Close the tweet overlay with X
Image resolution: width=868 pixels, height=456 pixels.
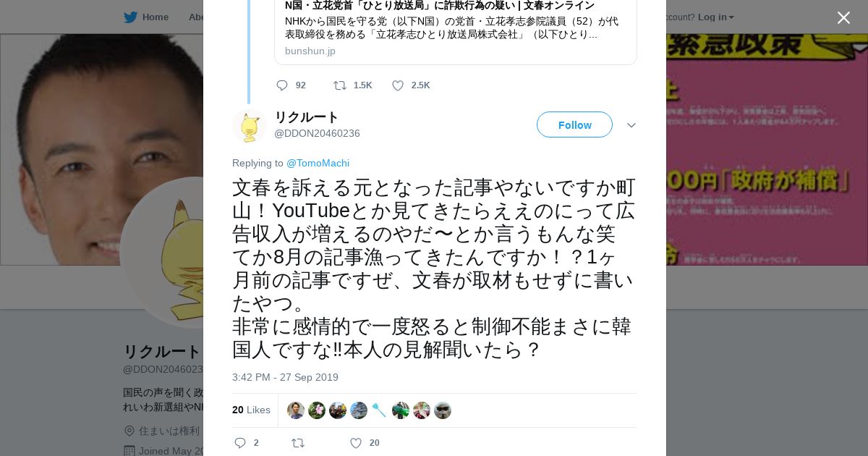point(843,18)
